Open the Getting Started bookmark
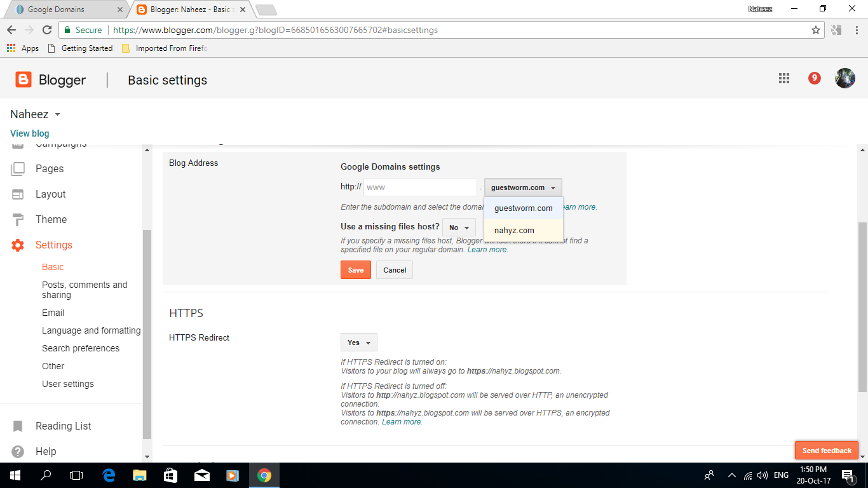Viewport: 868px width, 488px height. [80, 48]
